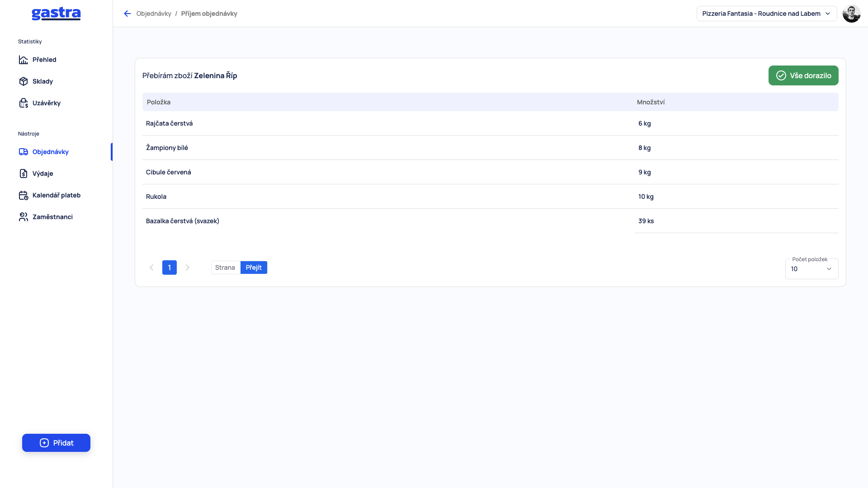Open the Kalendář plateb menu label
The height and width of the screenshot is (488, 868).
[x=57, y=195]
